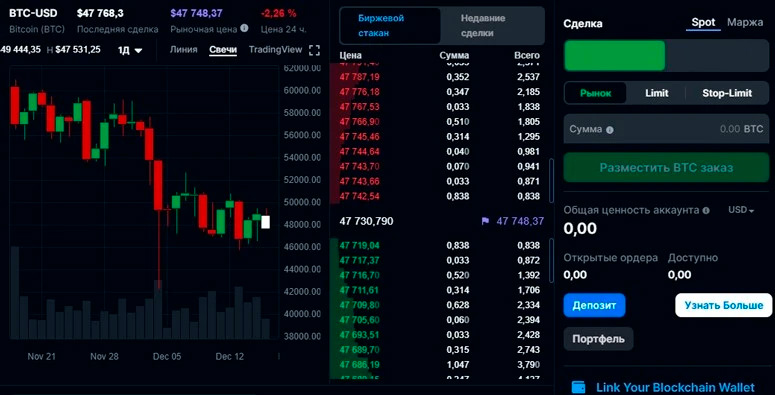Click info icon next to Рыночная цена

pos(244,29)
